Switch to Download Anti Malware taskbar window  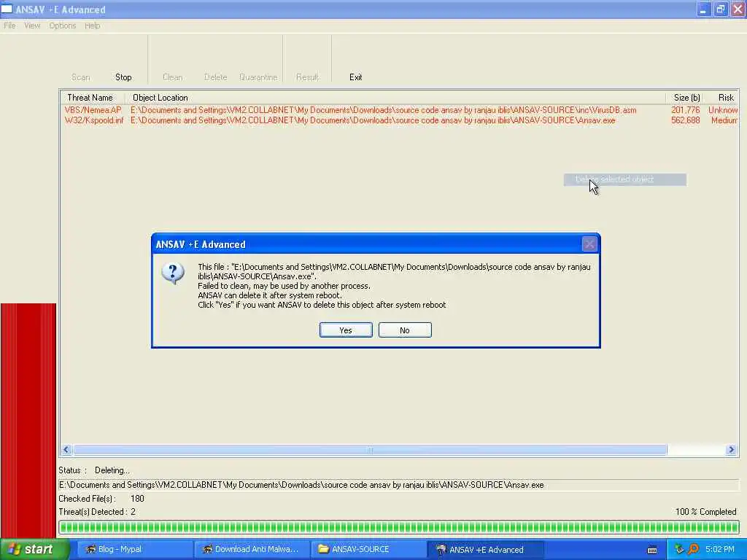coord(252,550)
